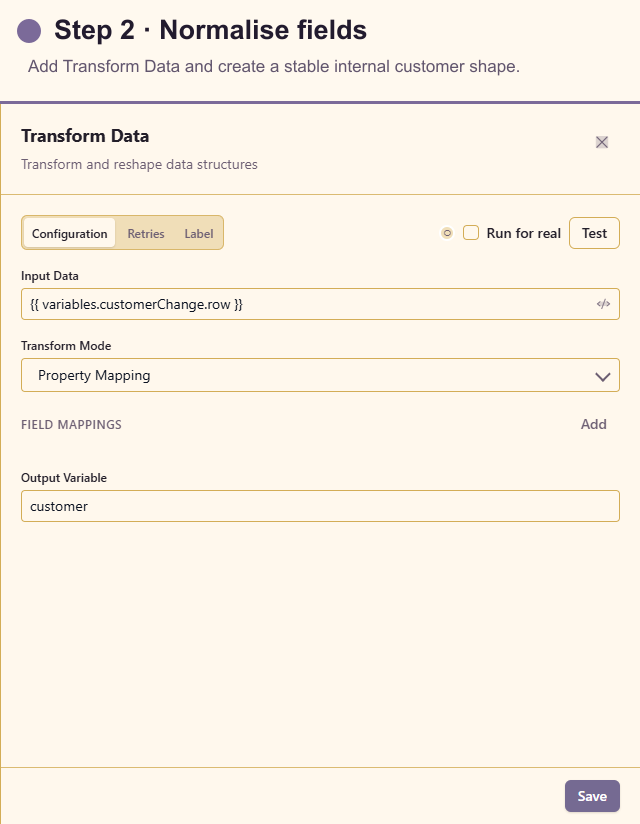Focus the Input Data field
Viewport: 640px width, 824px height.
[x=321, y=304]
